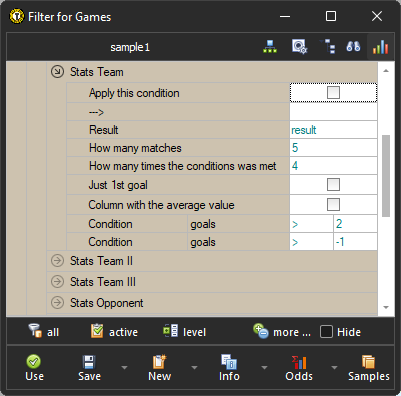Open the Info button
Image resolution: width=401 pixels, height=396 pixels.
229,368
